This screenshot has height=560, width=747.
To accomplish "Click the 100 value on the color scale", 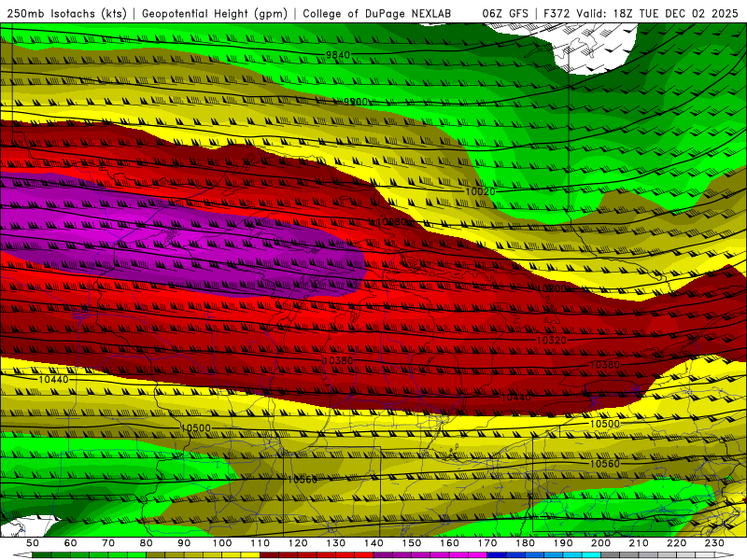I will point(222,543).
